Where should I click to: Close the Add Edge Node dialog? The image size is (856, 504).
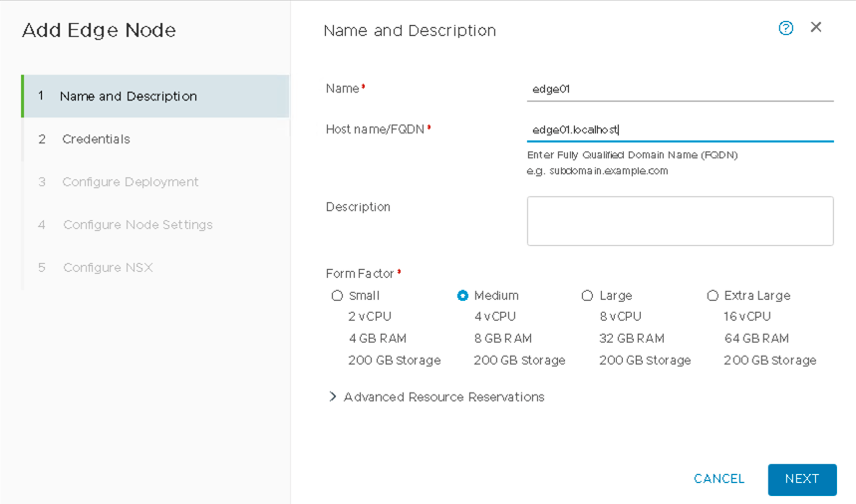click(x=816, y=28)
